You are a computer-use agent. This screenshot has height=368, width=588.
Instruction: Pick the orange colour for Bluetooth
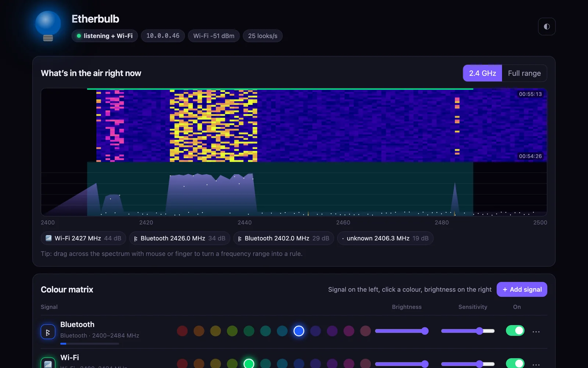point(199,331)
